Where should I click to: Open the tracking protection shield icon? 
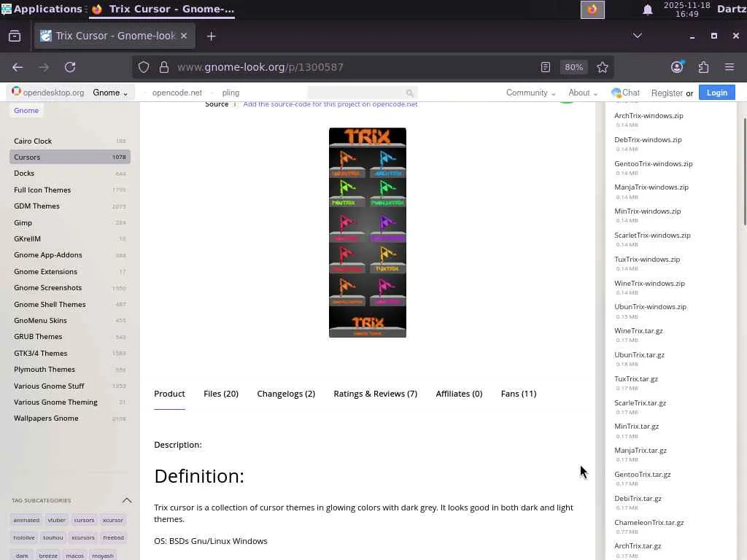pos(144,67)
